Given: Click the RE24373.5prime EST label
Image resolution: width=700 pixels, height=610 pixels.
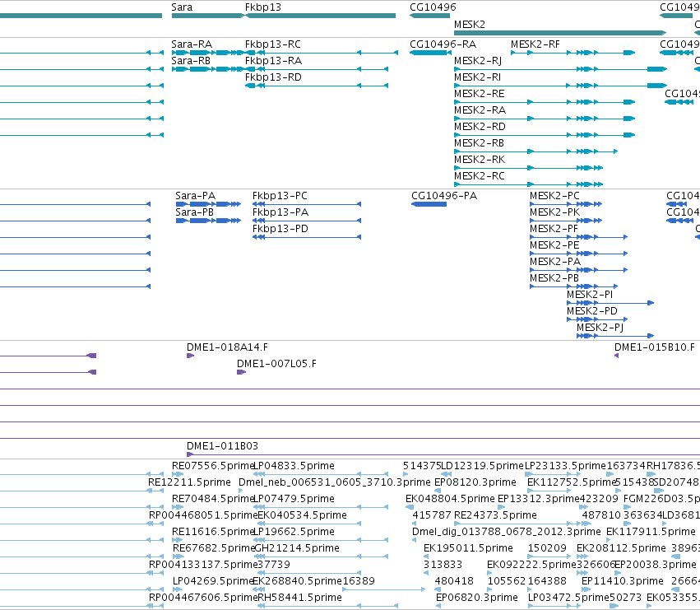Looking at the screenshot, I should pyautogui.click(x=495, y=515).
